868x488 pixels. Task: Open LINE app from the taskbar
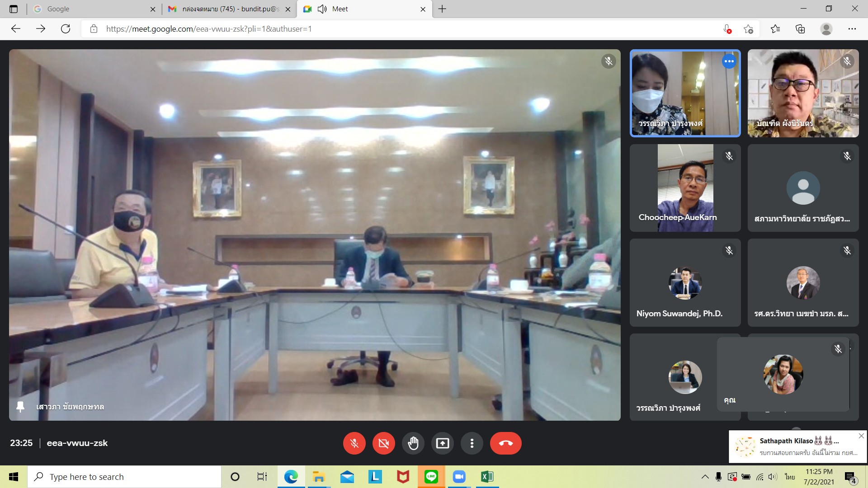pos(431,477)
